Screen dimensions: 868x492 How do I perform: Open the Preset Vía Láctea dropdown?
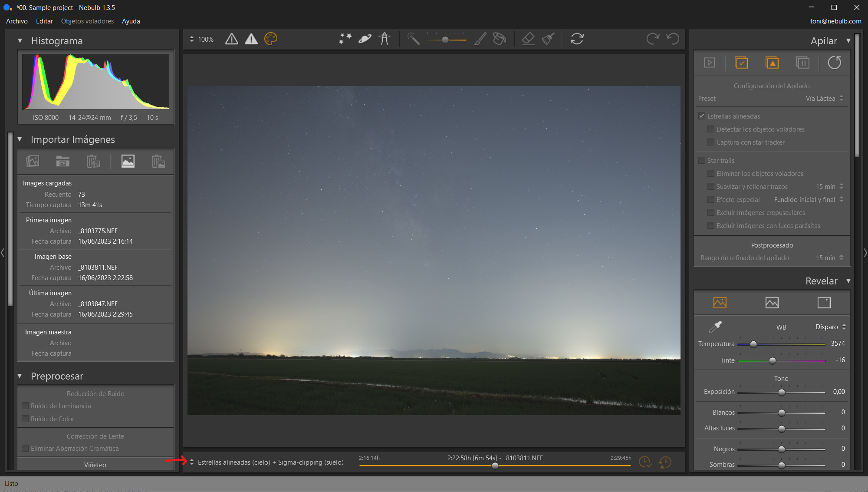click(825, 99)
